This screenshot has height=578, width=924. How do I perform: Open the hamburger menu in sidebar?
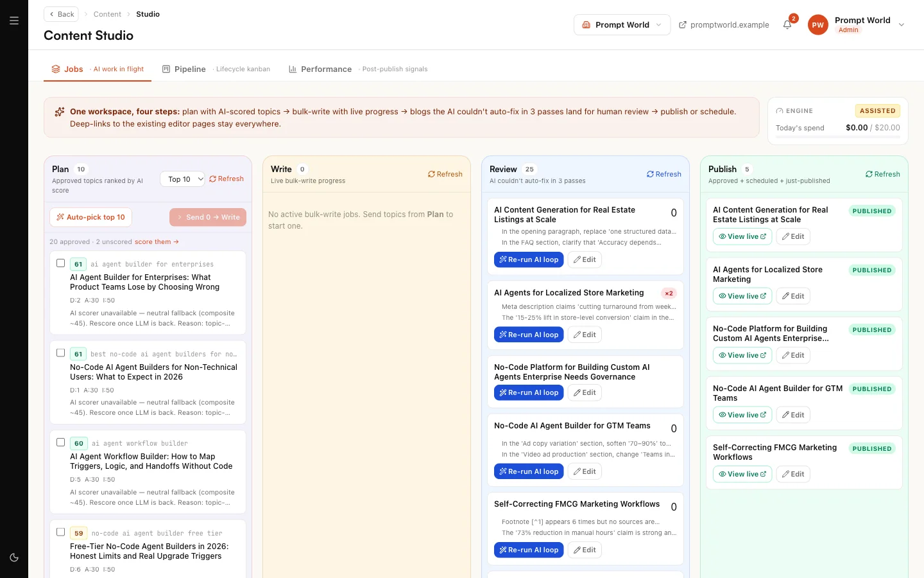click(14, 21)
